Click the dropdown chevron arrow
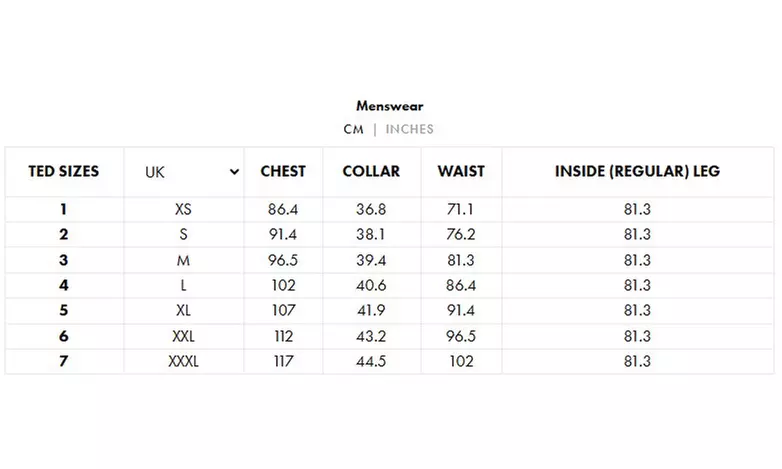This screenshot has height=469, width=782. click(x=234, y=172)
